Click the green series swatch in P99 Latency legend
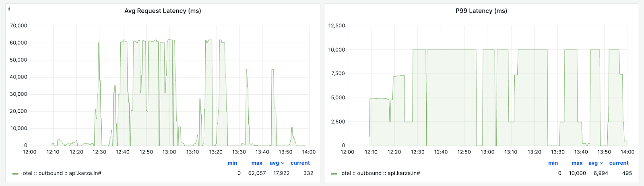Image resolution: width=644 pixels, height=186 pixels. pos(334,174)
